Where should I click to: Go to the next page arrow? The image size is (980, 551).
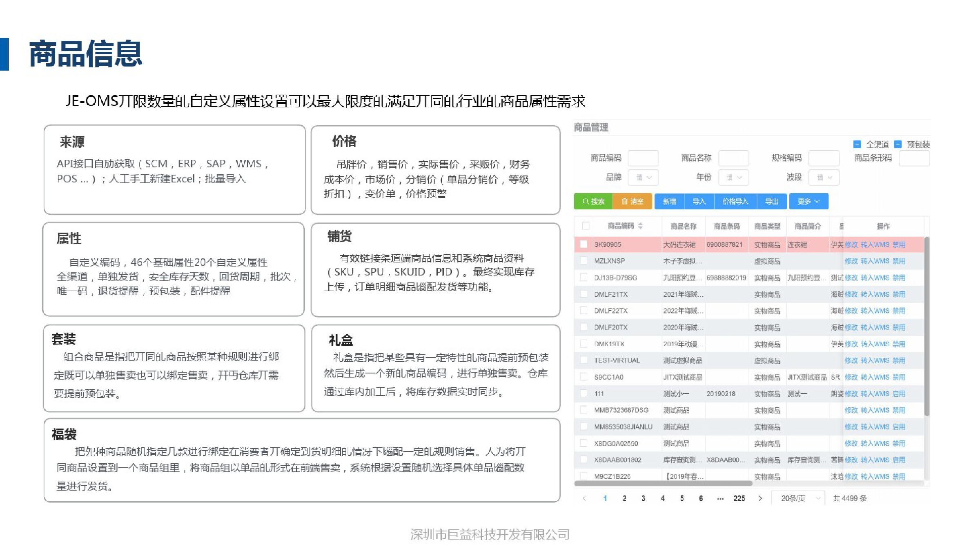click(x=760, y=498)
